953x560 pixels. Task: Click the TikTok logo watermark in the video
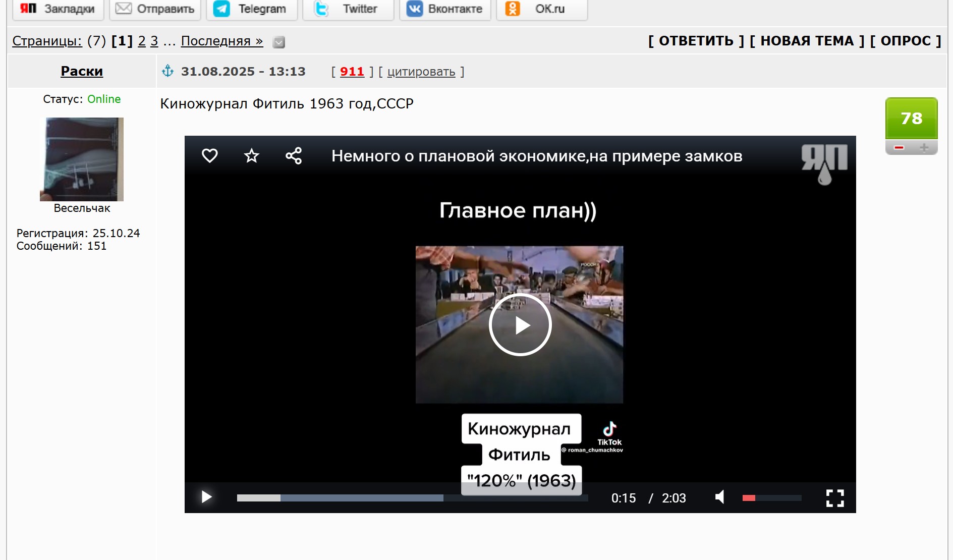(x=609, y=433)
